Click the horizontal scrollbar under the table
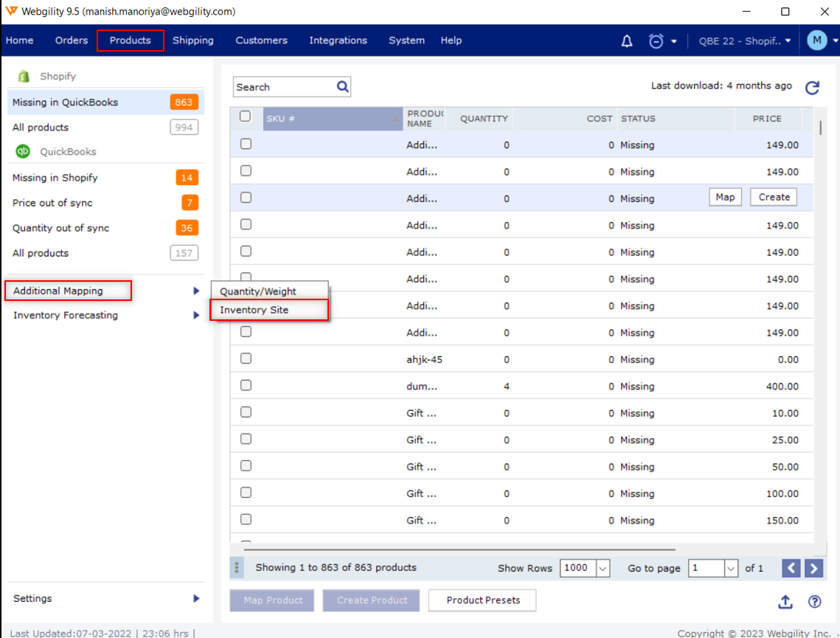This screenshot has width=840, height=638. (x=459, y=549)
